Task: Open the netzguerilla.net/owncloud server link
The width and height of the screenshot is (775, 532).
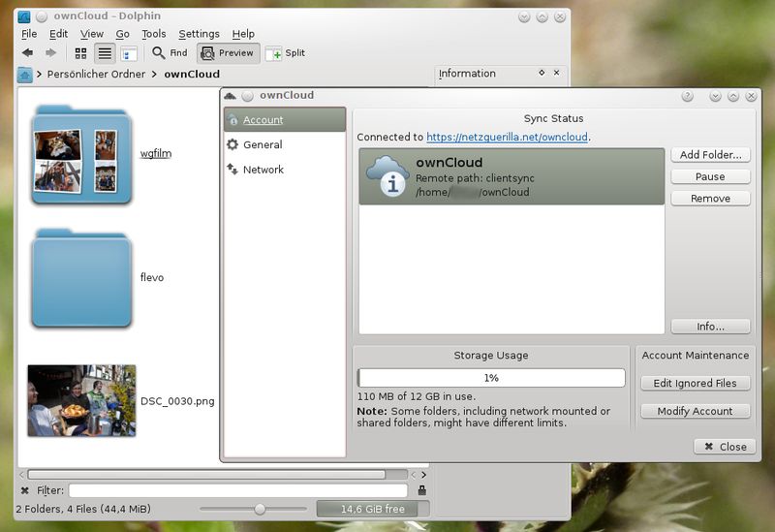Action: [507, 137]
